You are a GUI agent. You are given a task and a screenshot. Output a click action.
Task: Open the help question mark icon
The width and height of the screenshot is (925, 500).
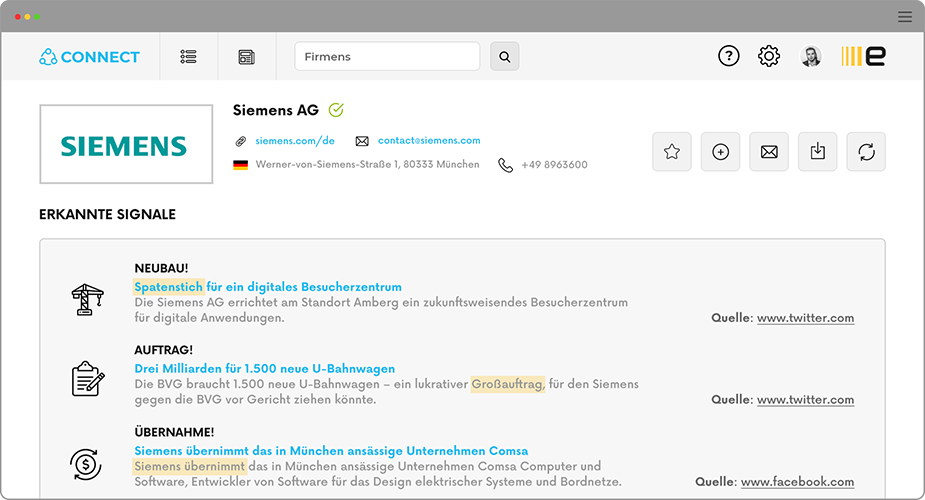pos(729,56)
